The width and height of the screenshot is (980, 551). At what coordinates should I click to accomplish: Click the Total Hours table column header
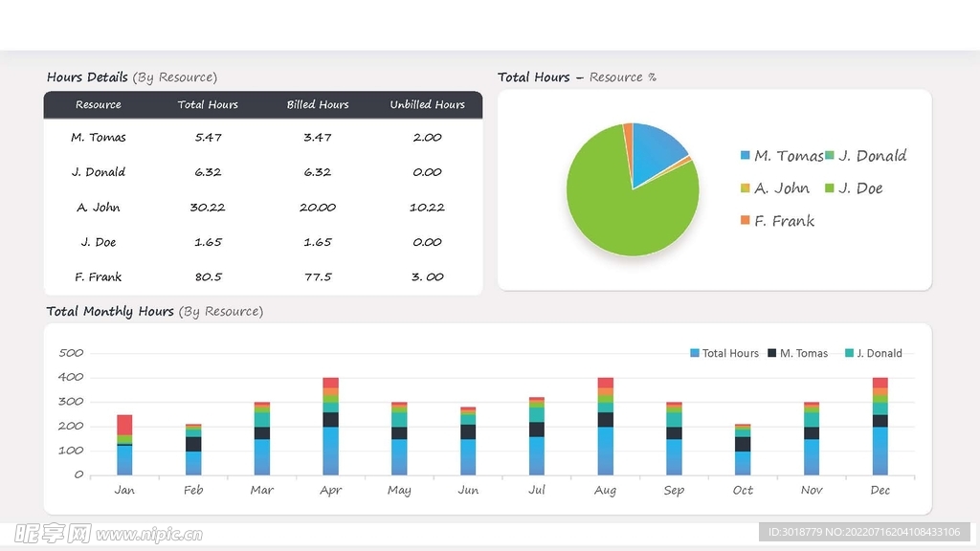click(208, 104)
